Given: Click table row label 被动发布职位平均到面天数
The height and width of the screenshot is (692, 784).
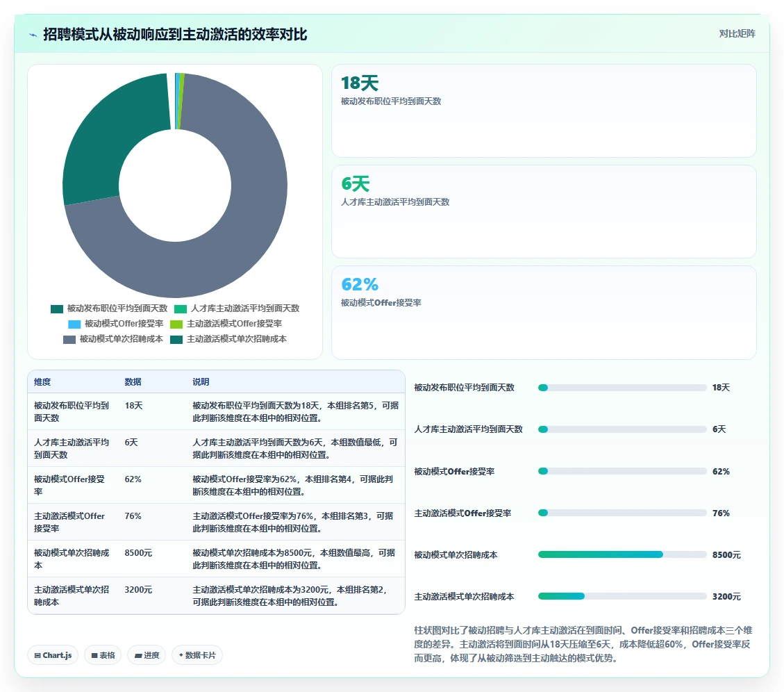Looking at the screenshot, I should point(72,411).
